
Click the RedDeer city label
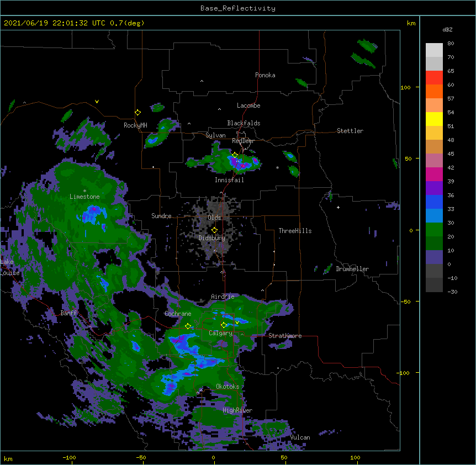[x=243, y=141]
